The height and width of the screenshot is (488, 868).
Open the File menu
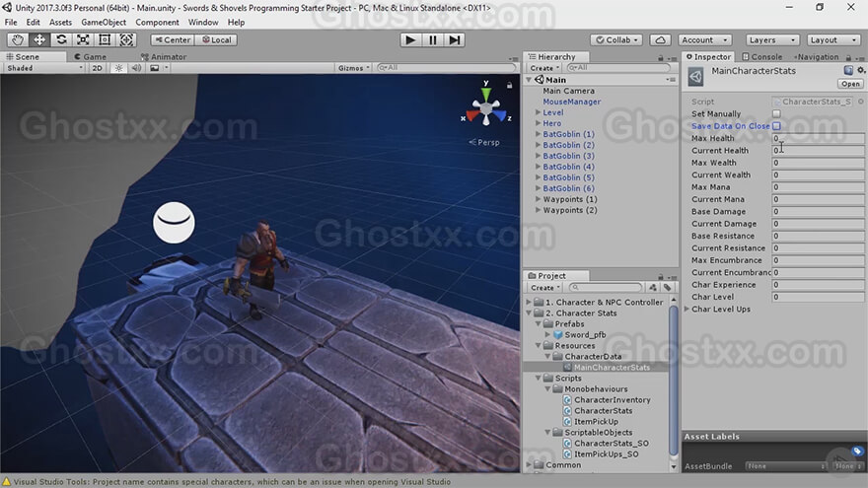tap(11, 22)
